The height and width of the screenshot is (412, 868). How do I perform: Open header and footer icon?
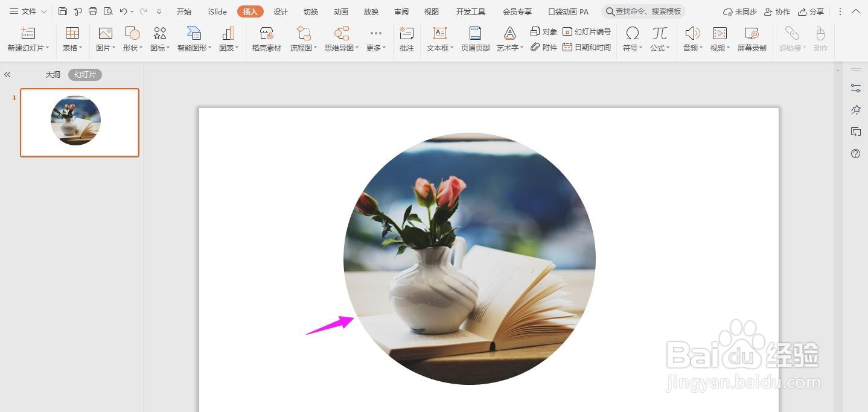pyautogui.click(x=476, y=33)
